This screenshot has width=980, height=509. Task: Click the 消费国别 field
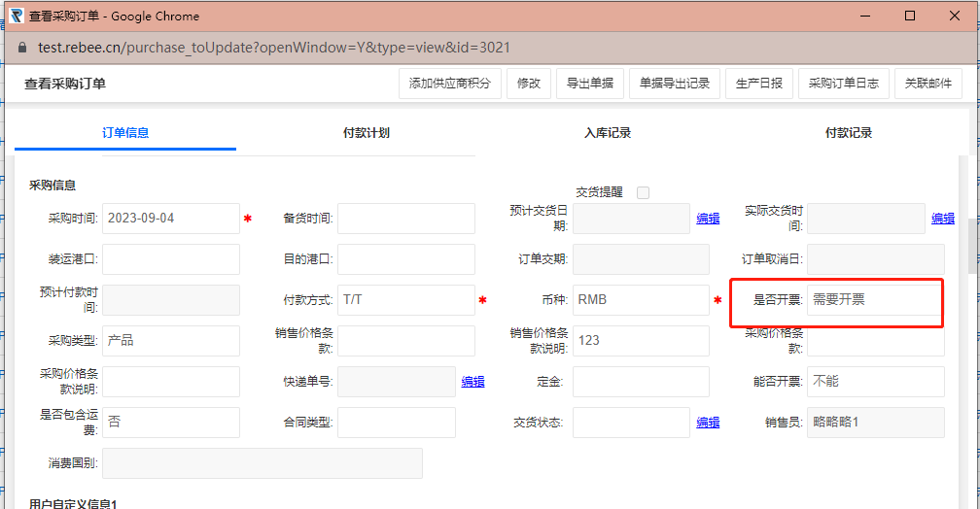[262, 463]
